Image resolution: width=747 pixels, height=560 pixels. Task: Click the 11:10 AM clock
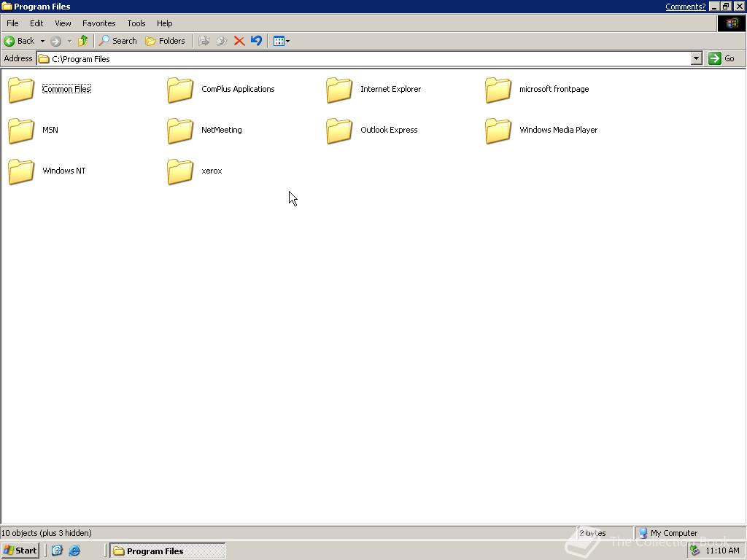722,551
